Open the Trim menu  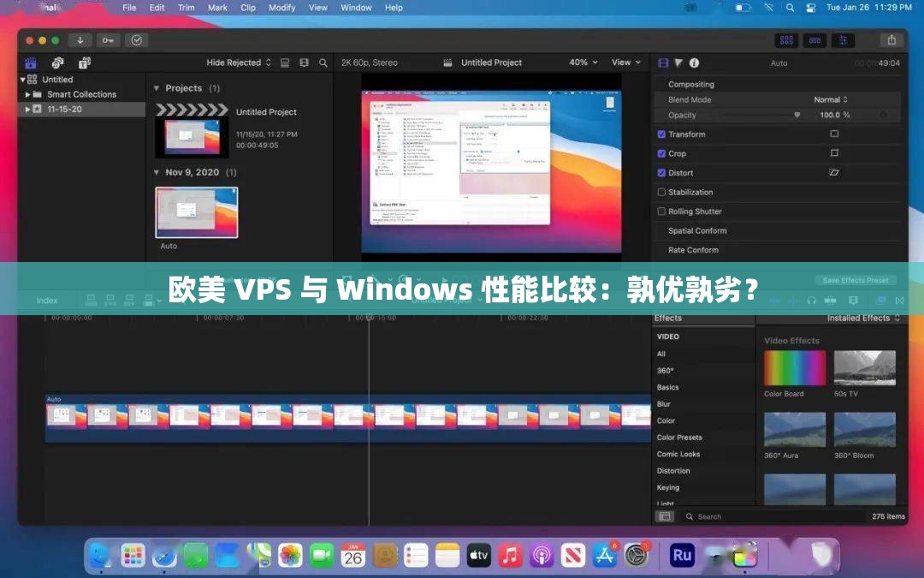(187, 8)
